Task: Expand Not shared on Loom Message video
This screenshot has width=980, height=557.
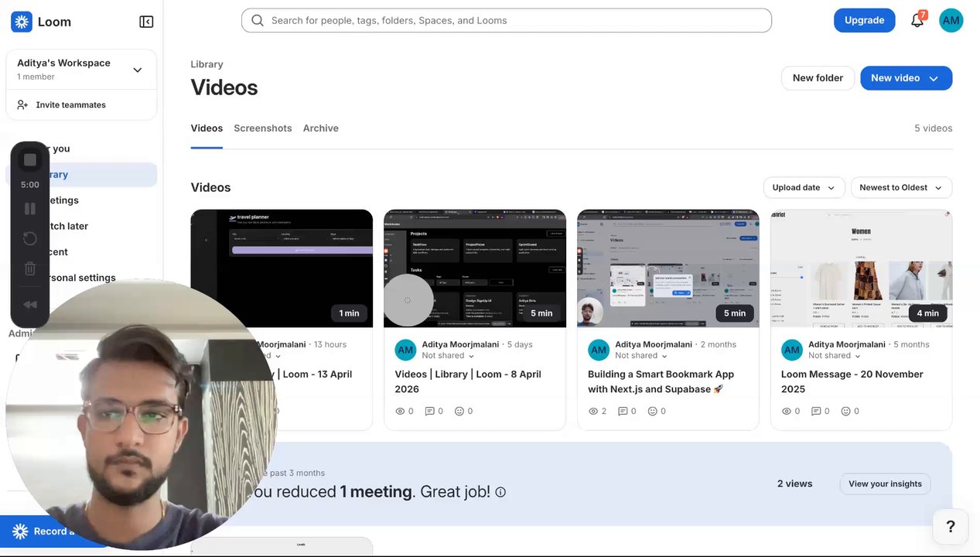Action: click(x=835, y=356)
